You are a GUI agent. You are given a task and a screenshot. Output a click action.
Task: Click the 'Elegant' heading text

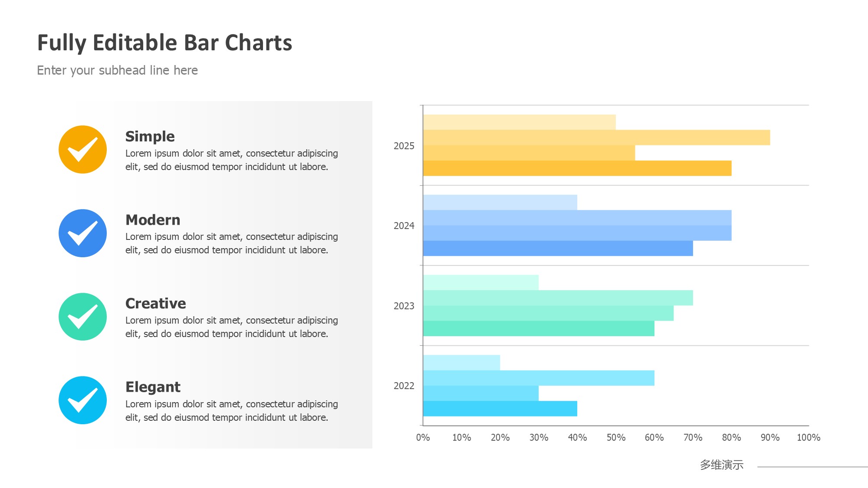pyautogui.click(x=153, y=386)
